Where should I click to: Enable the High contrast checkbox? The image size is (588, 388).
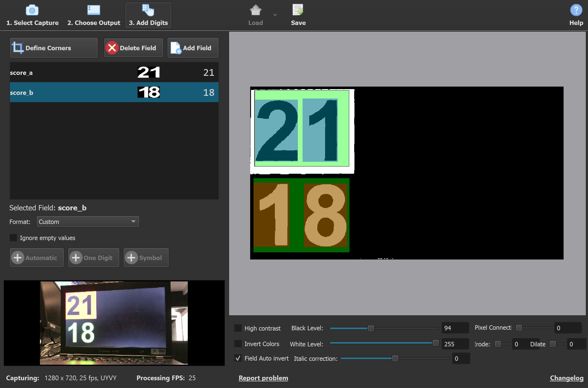point(238,328)
